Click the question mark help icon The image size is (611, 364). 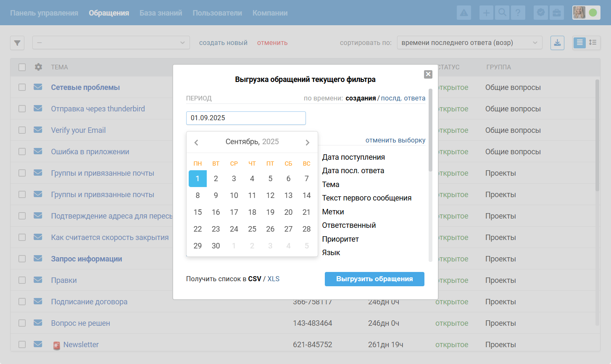pos(518,13)
